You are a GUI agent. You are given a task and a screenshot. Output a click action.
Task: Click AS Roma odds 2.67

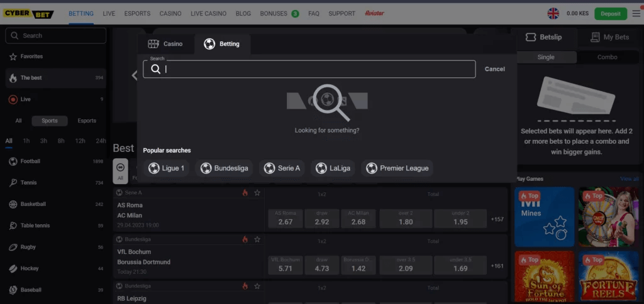(x=286, y=219)
